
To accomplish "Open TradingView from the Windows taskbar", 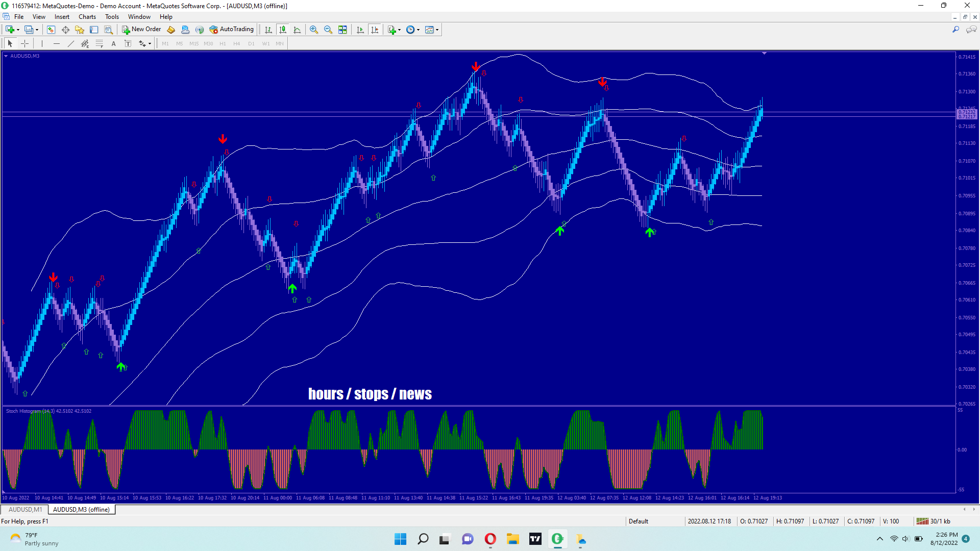I will pos(535,539).
